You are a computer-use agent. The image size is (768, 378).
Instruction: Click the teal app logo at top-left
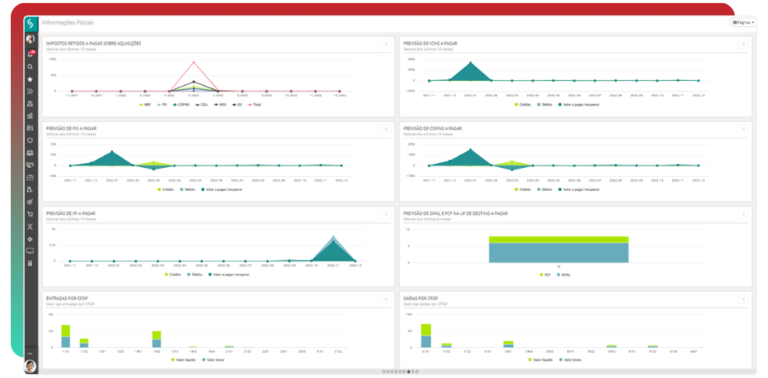pos(31,23)
